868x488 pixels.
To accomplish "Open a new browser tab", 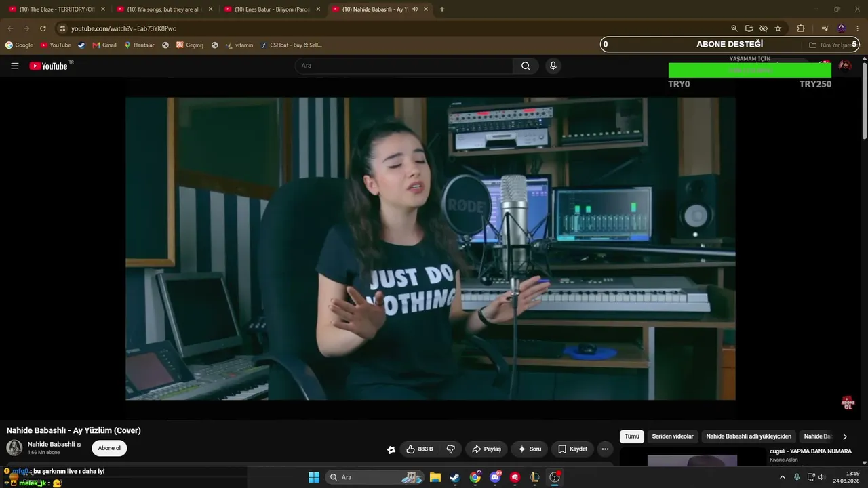I will [442, 9].
